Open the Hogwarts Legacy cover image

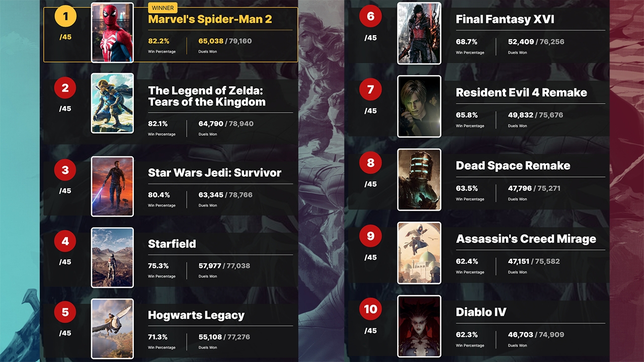point(112,328)
